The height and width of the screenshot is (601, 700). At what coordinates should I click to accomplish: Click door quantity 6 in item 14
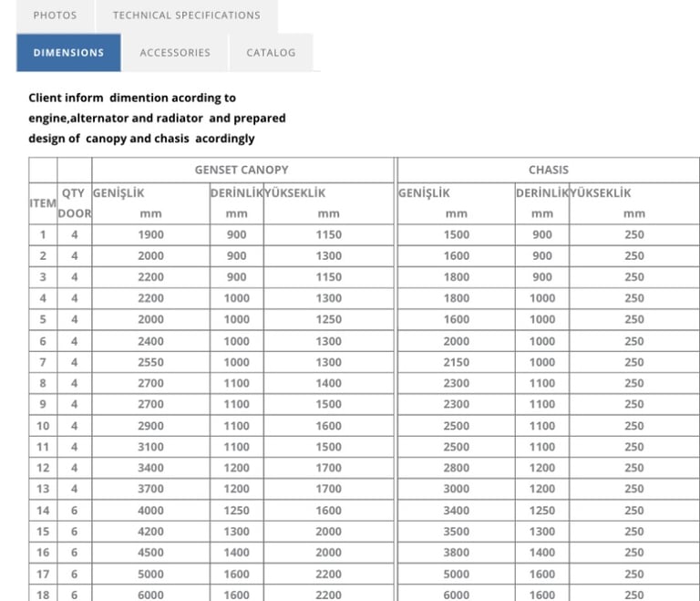[75, 511]
